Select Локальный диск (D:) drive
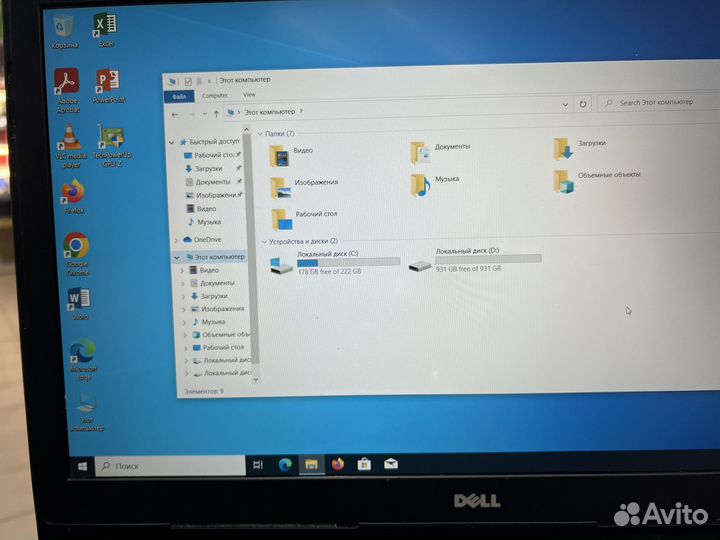 pyautogui.click(x=475, y=261)
